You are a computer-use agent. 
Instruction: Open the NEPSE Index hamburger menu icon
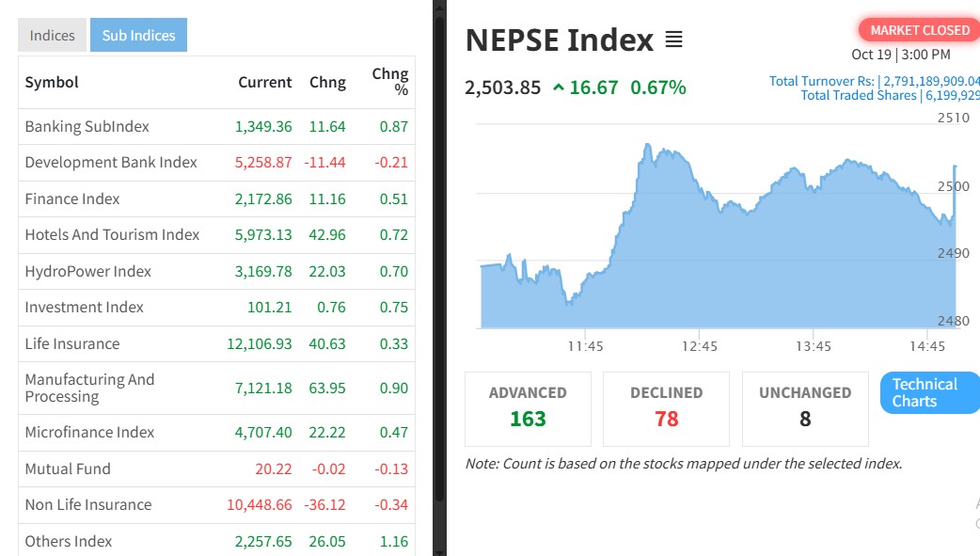tap(673, 40)
